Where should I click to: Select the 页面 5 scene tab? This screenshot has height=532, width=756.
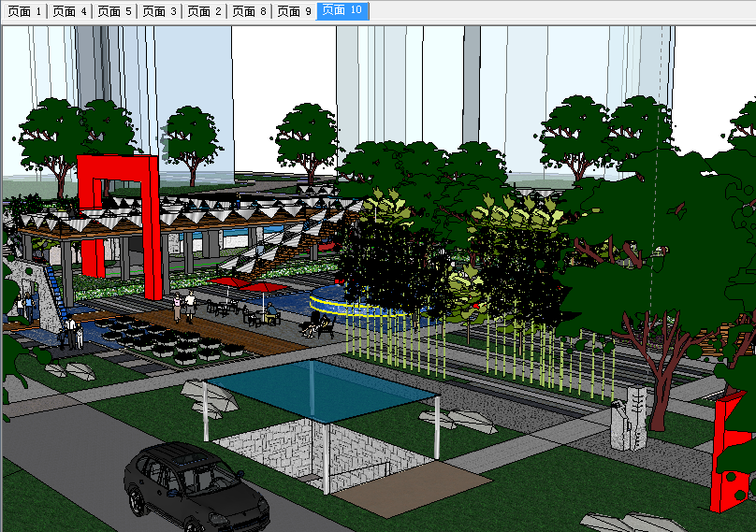pos(114,11)
